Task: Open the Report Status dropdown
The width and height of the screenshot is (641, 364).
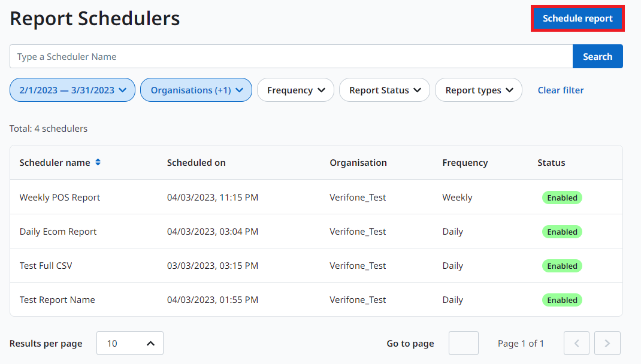Action: (384, 90)
